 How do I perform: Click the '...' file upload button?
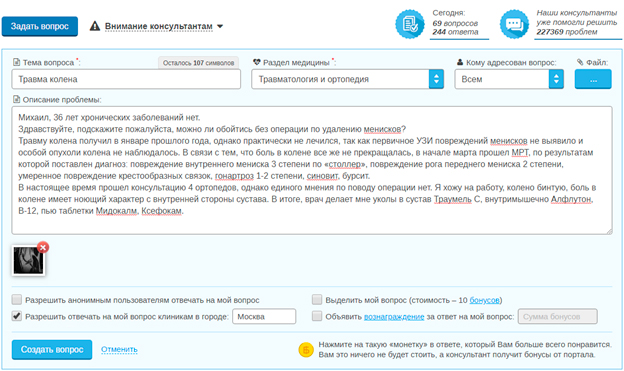[x=593, y=79]
